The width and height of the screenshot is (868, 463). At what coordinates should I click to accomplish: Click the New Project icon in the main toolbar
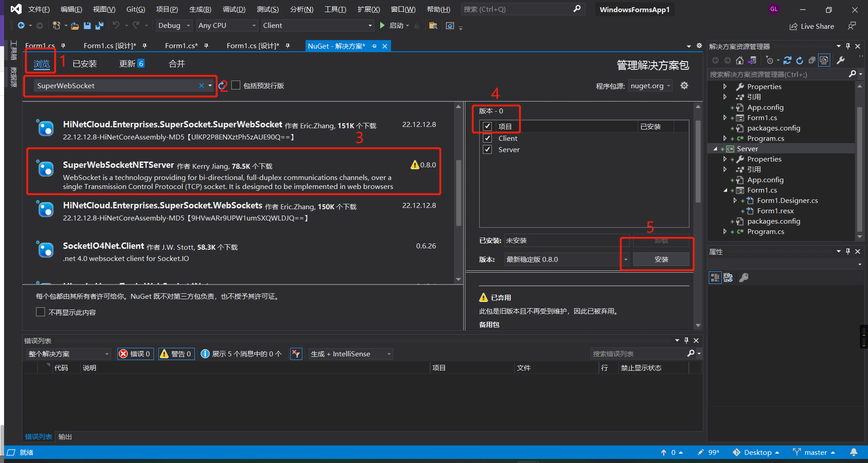pyautogui.click(x=56, y=26)
